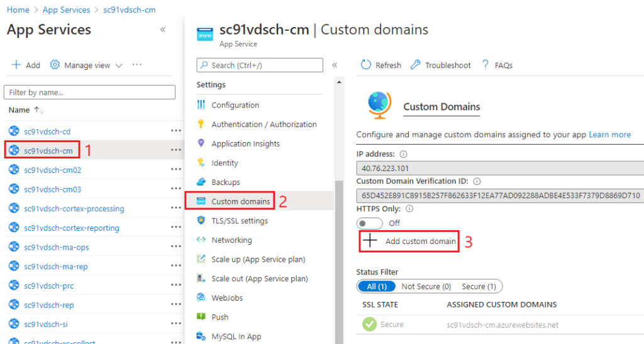Click the Troubleshoot wrench icon
The width and height of the screenshot is (644, 344).
tap(415, 65)
